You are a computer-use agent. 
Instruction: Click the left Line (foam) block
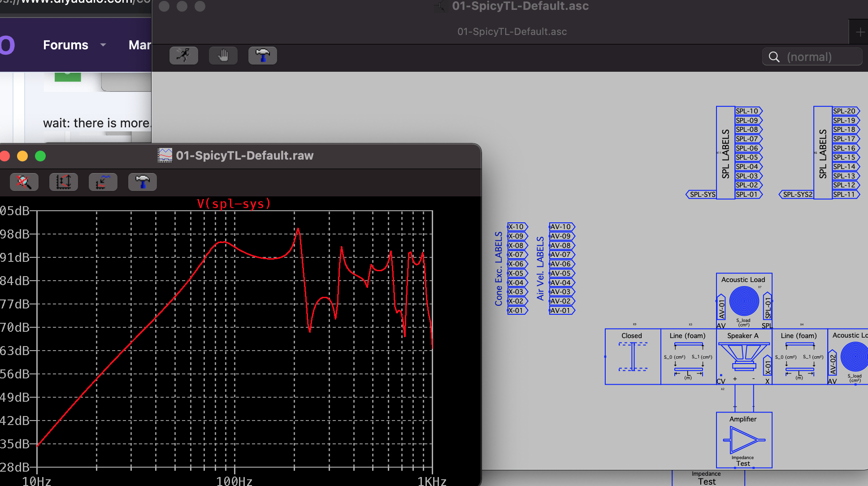point(688,357)
